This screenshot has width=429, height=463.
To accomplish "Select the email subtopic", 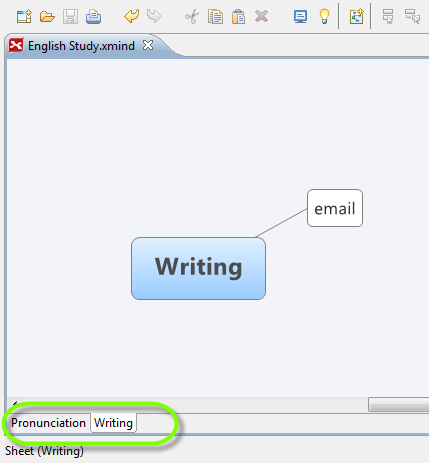I will [x=335, y=208].
